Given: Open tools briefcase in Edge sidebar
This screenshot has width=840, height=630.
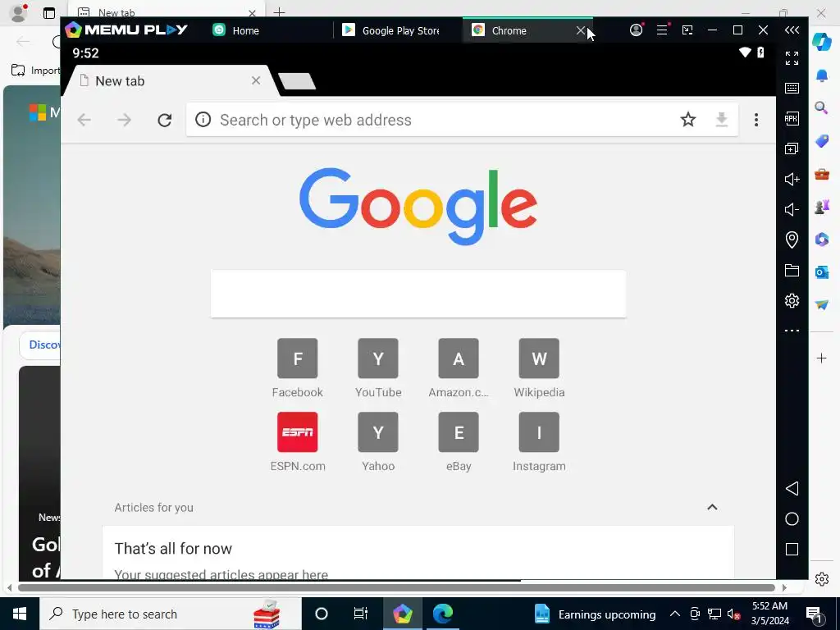Looking at the screenshot, I should 822,174.
